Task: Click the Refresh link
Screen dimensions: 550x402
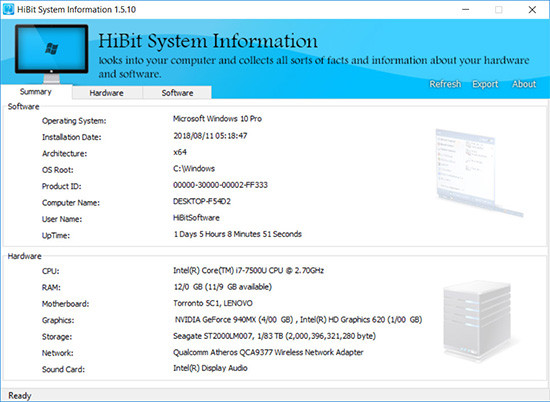Action: (x=445, y=84)
